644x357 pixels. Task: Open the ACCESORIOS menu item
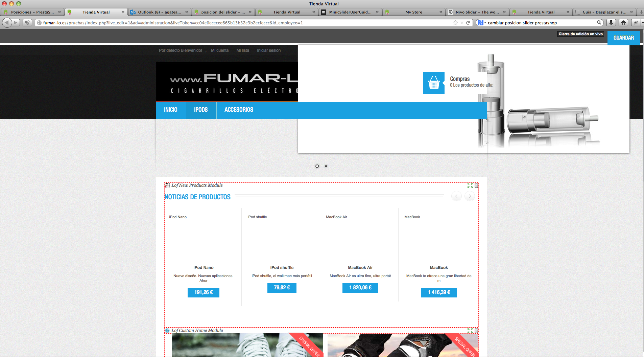[239, 110]
